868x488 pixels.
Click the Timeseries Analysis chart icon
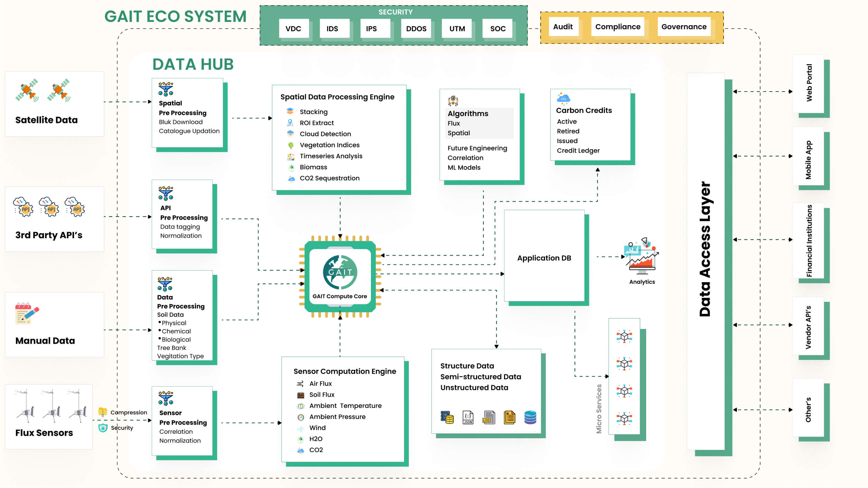click(291, 156)
